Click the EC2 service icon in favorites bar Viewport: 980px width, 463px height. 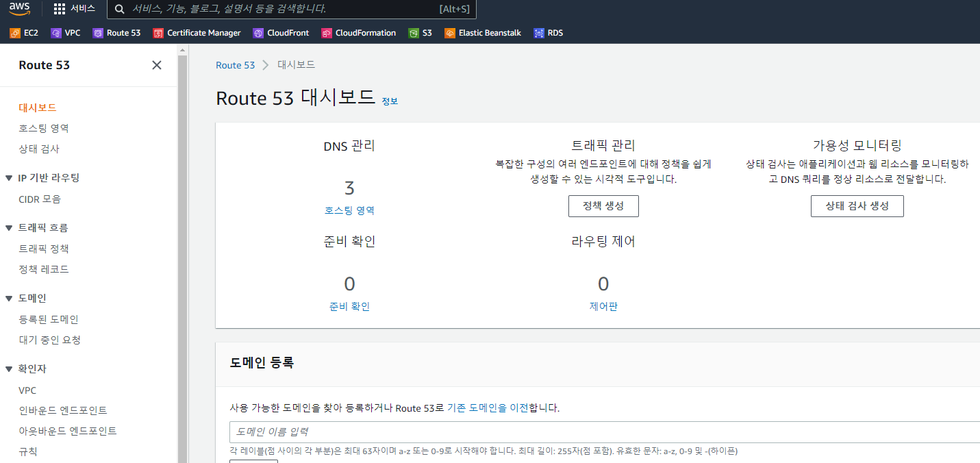[x=15, y=33]
